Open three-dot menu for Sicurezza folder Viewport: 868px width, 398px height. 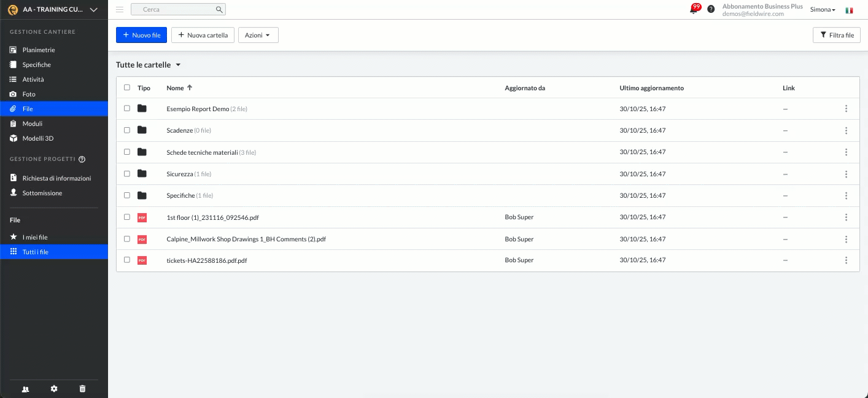(x=846, y=174)
